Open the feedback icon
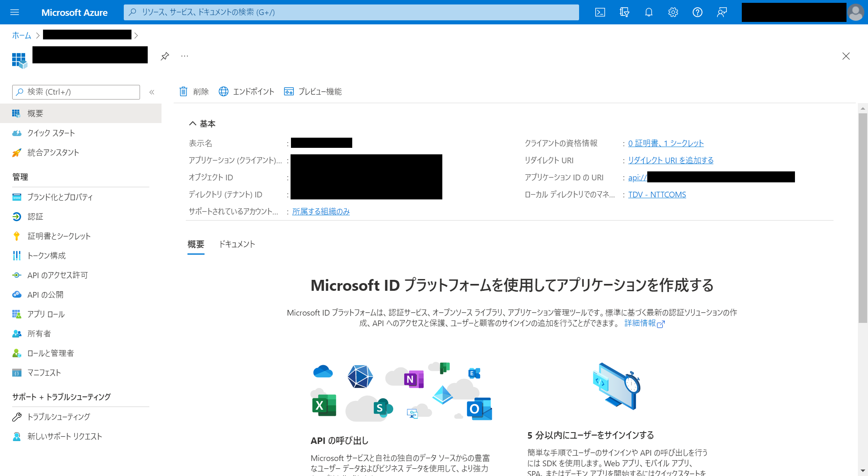This screenshot has width=868, height=476. pos(722,12)
